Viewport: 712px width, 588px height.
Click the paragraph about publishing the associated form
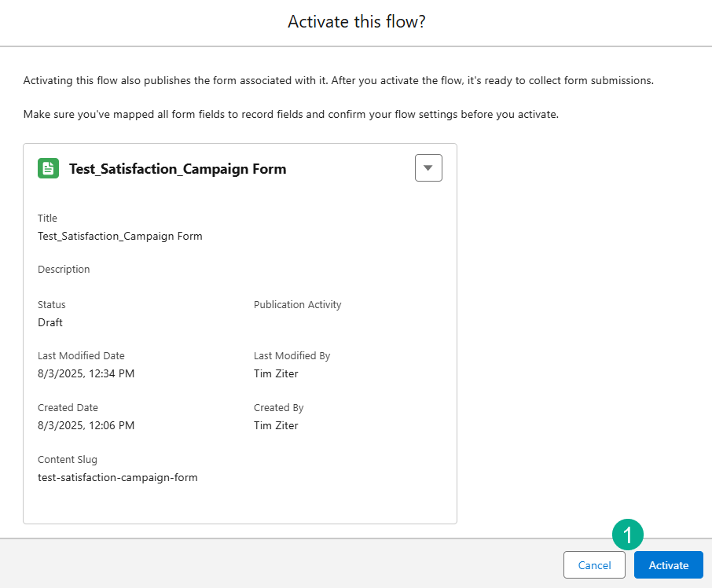pos(338,81)
